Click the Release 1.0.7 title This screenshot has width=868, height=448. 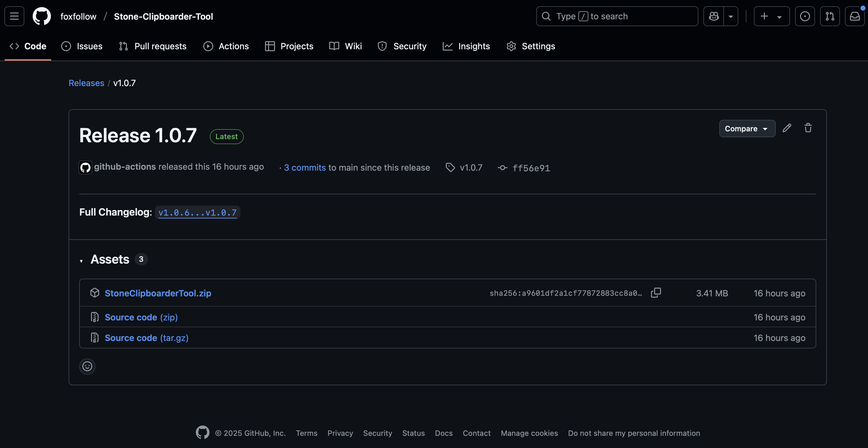(138, 135)
